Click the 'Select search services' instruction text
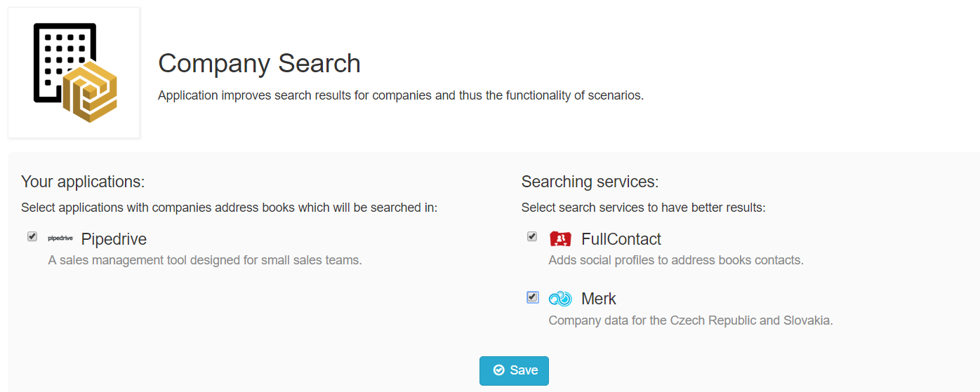This screenshot has height=392, width=980. 643,208
